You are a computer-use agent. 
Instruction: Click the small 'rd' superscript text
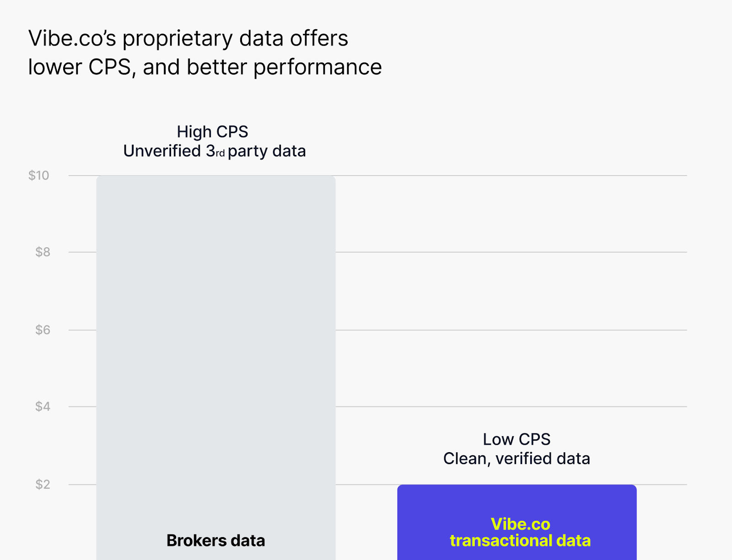(x=221, y=154)
